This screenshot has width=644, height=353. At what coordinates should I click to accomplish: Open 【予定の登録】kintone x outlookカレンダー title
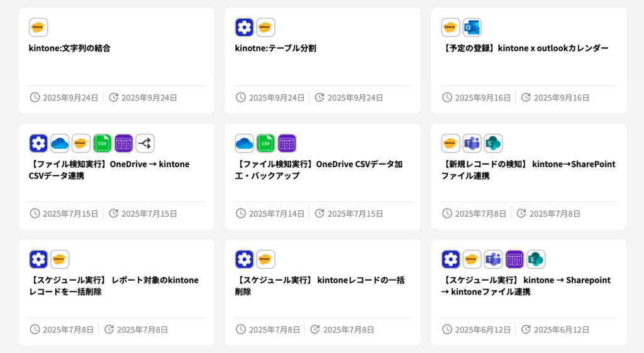click(525, 48)
